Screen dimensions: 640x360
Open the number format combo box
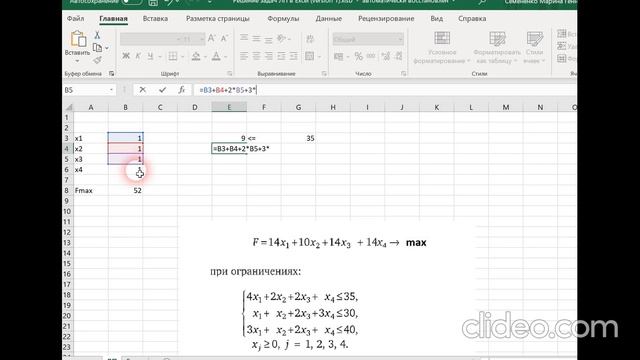pos(368,39)
